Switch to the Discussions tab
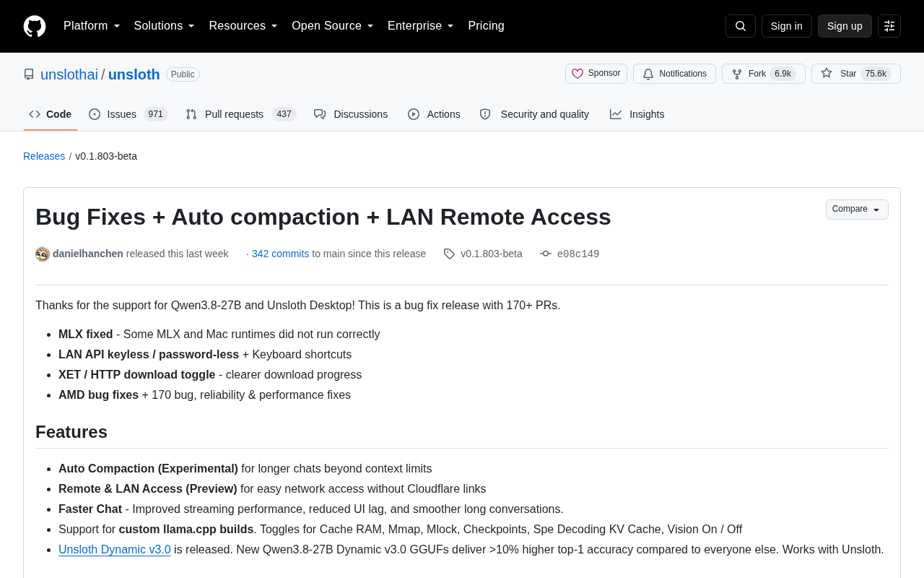Viewport: 924px width, 578px height. (351, 114)
